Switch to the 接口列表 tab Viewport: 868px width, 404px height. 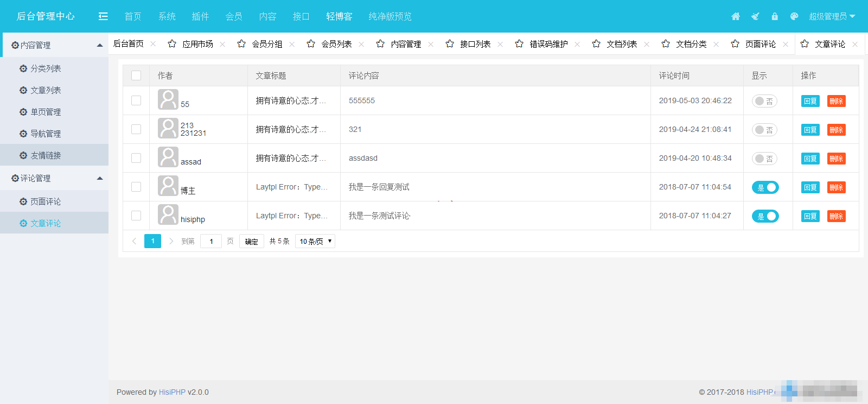point(475,44)
